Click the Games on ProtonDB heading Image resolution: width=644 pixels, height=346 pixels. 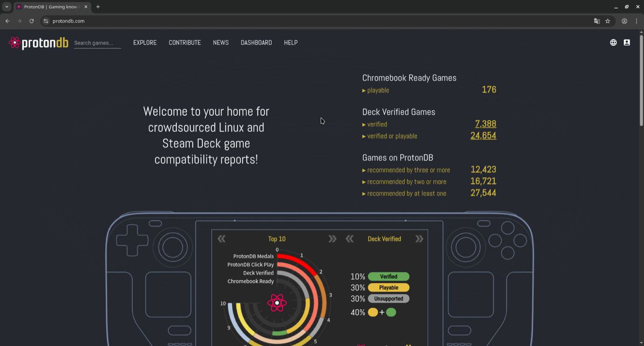pos(398,158)
